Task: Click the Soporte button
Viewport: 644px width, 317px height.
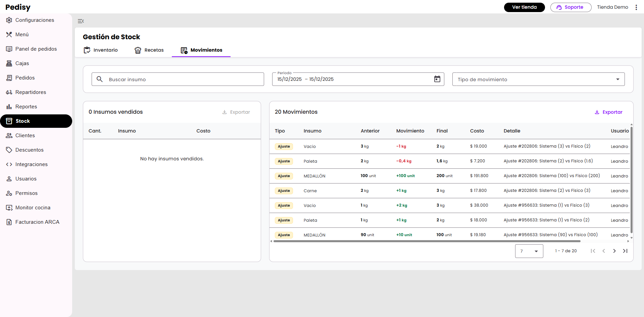Action: (571, 7)
